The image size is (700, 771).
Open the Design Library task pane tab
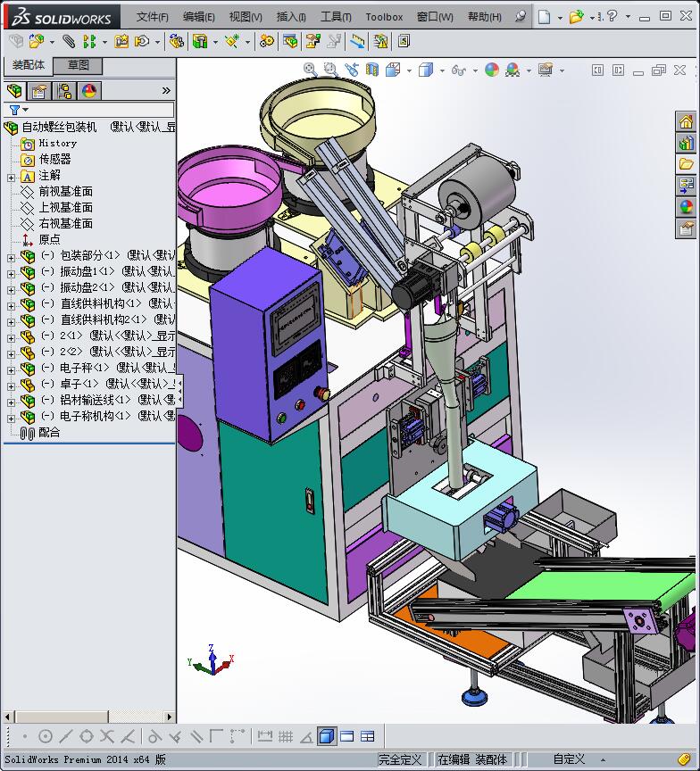[687, 143]
